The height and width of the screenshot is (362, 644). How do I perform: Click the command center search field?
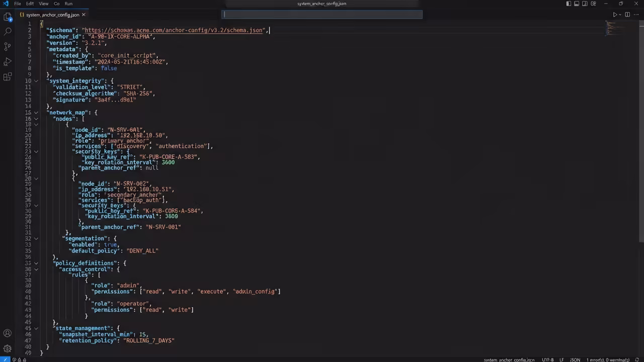[322, 15]
